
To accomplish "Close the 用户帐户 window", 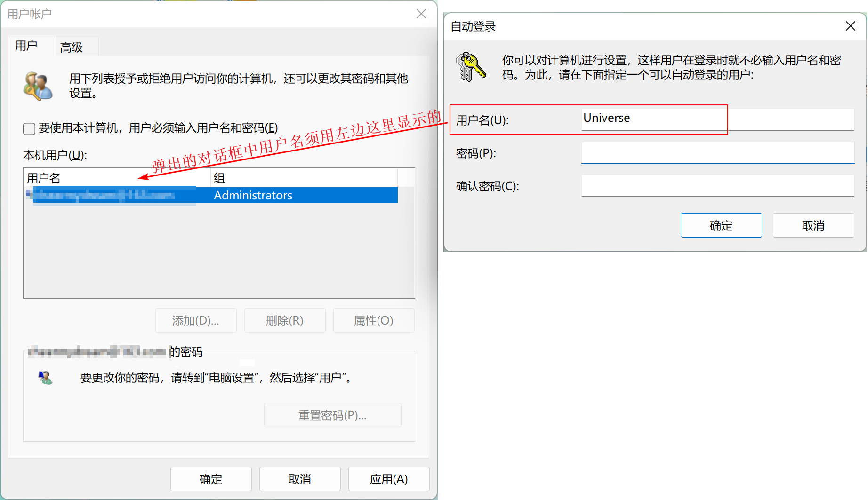I will (421, 14).
